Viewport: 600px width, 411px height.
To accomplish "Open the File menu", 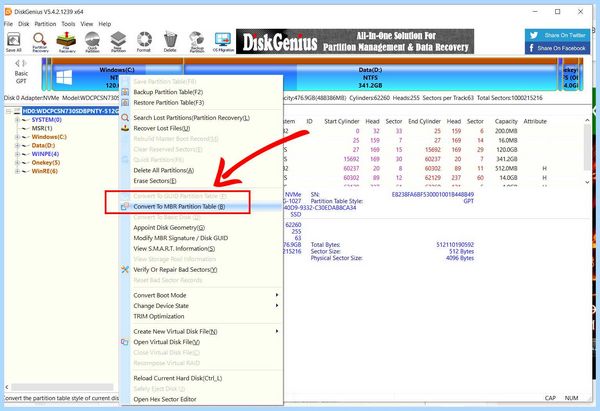I will pos(8,24).
